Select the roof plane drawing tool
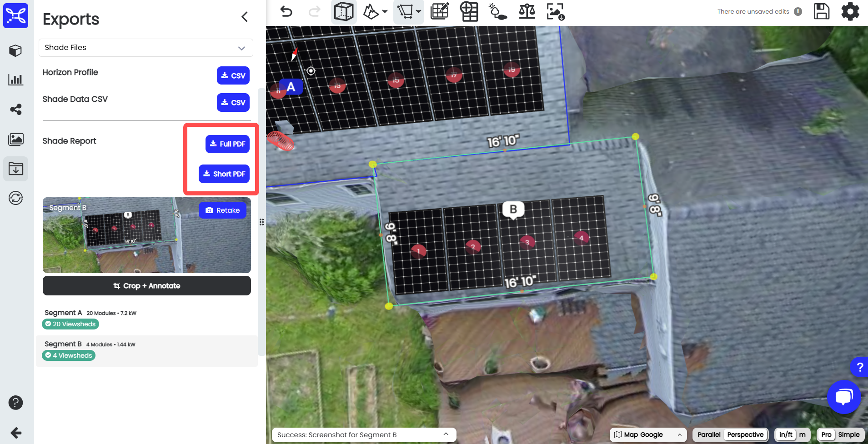The image size is (868, 444). pos(371,12)
